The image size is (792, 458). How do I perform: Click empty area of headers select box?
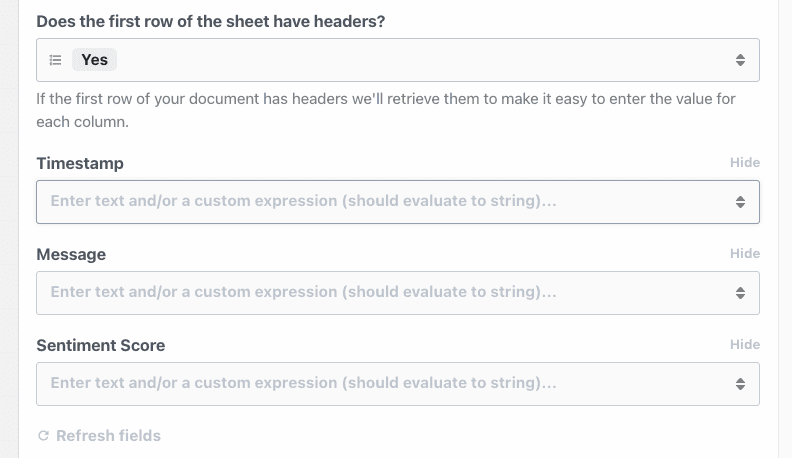(420, 60)
